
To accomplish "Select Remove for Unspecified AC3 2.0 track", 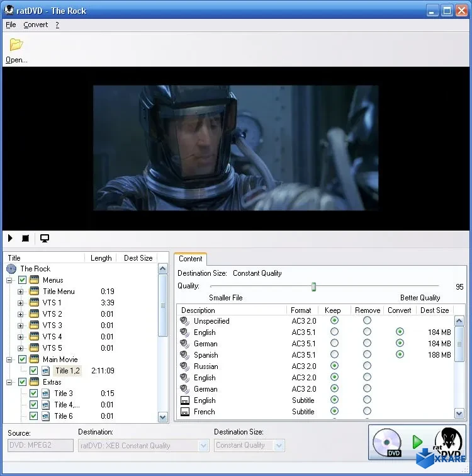I will (x=367, y=320).
